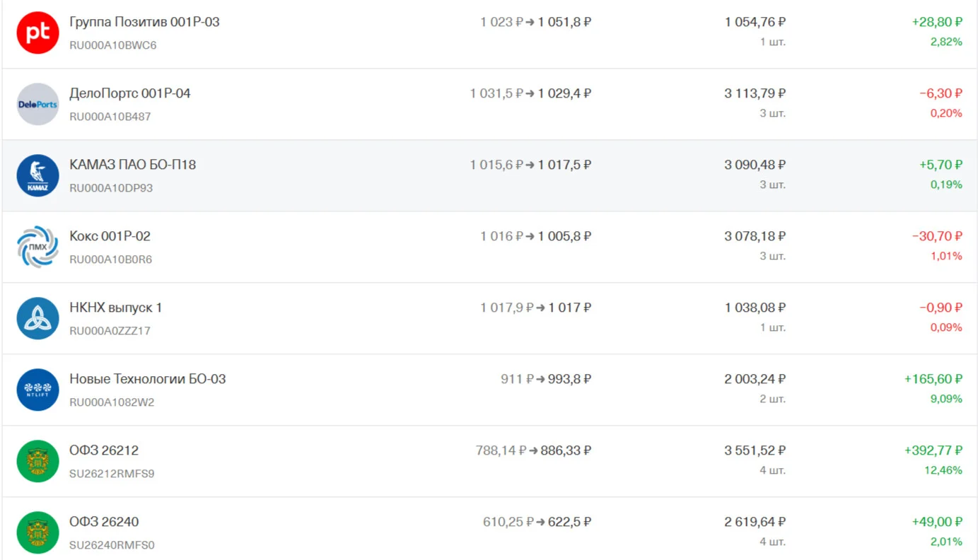Click the ПМХ swirl logo for Кокс

point(37,247)
